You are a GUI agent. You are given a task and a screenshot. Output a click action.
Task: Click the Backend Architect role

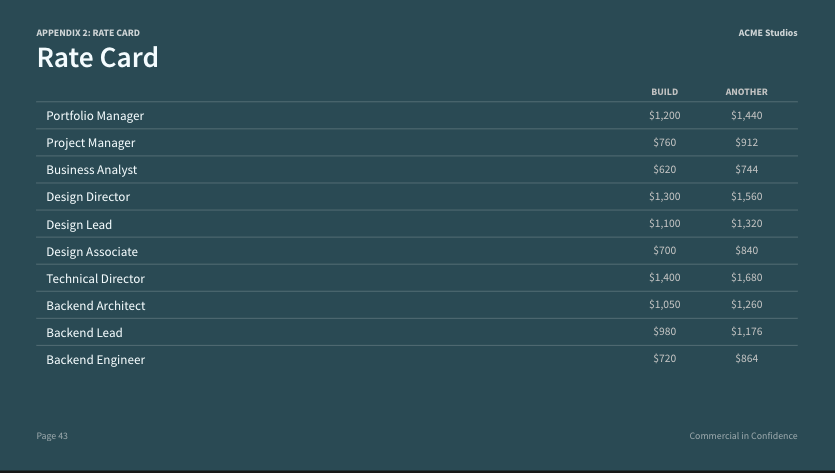click(96, 306)
